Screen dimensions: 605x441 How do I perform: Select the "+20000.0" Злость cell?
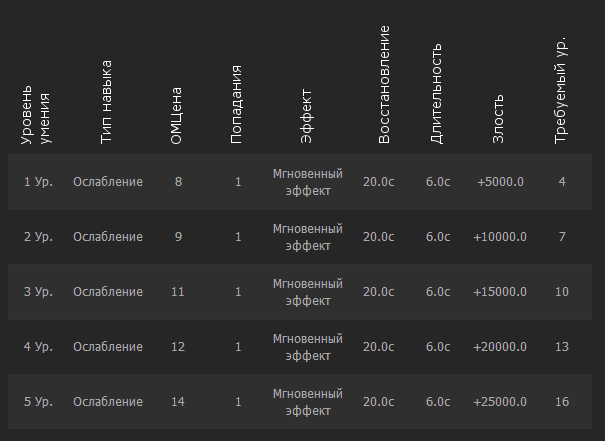[x=501, y=347]
